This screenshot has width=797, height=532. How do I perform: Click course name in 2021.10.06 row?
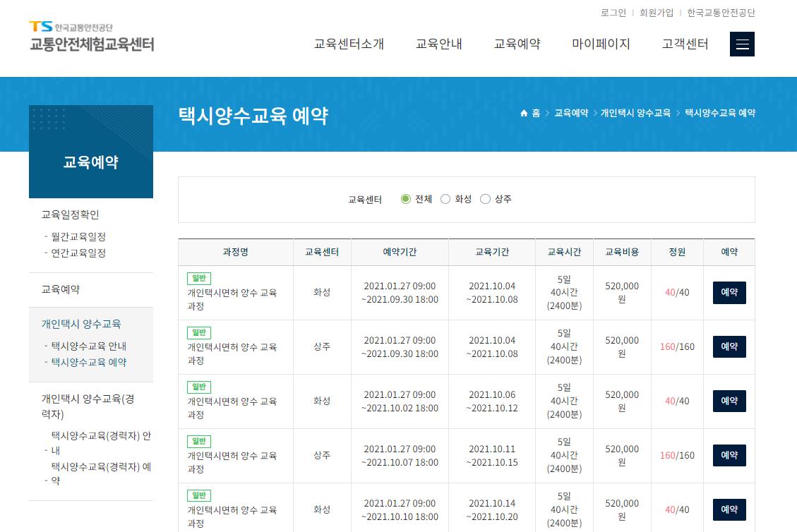pyautogui.click(x=232, y=408)
